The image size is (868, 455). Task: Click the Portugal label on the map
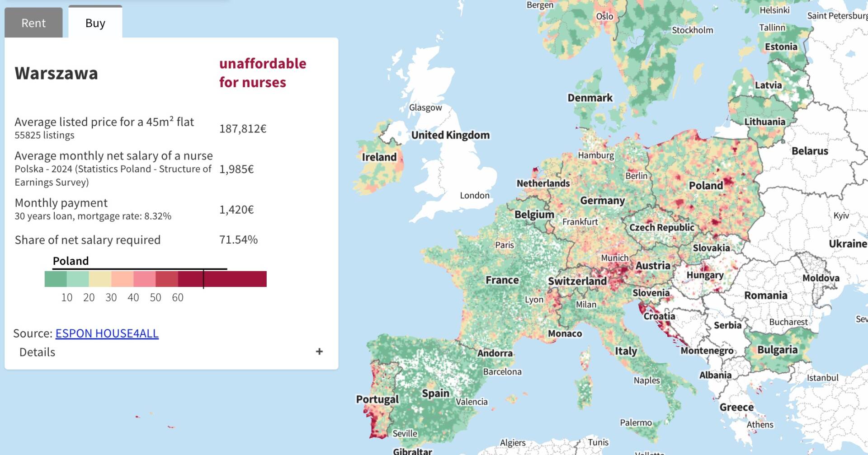(x=377, y=399)
